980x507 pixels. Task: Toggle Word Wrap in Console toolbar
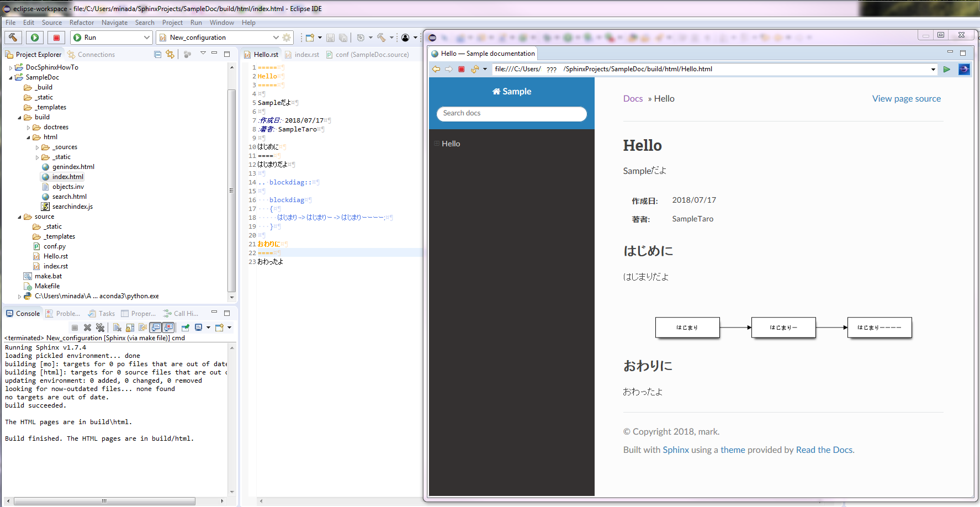click(142, 328)
